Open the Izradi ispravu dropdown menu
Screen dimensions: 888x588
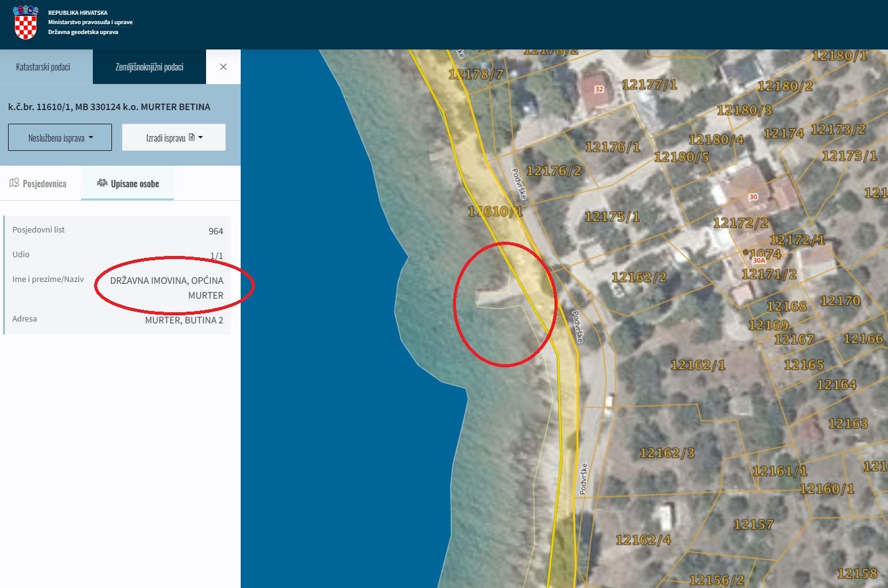(174, 138)
